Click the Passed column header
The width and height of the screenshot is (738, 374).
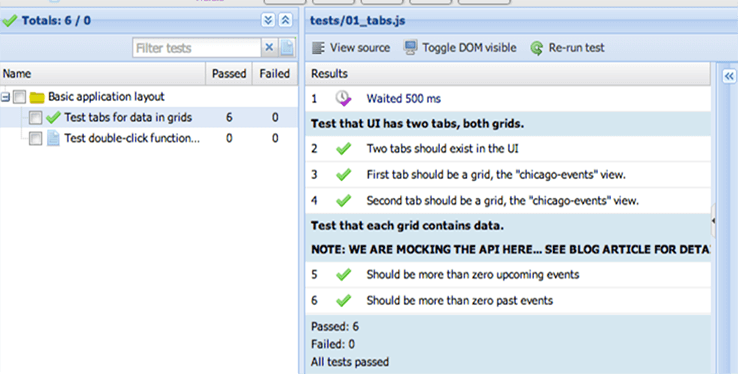(x=229, y=74)
